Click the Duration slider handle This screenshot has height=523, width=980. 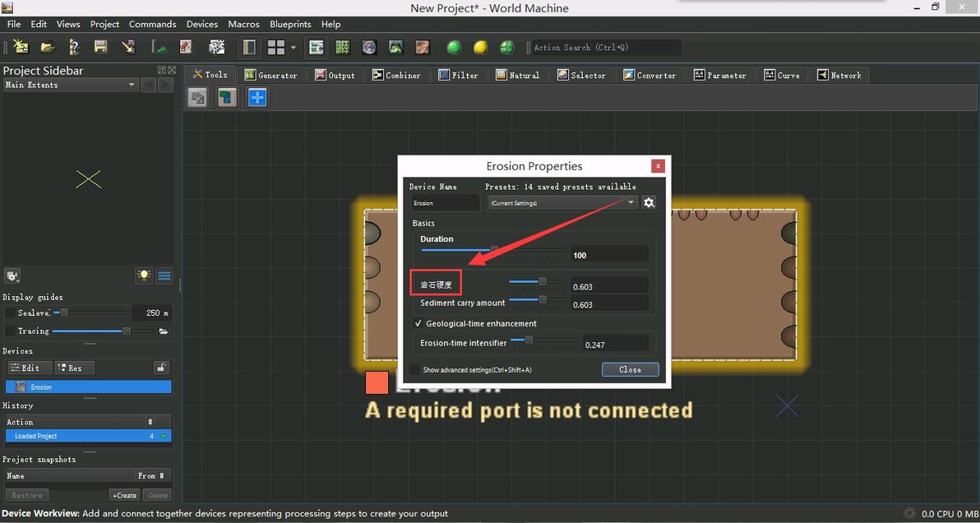pyautogui.click(x=495, y=249)
